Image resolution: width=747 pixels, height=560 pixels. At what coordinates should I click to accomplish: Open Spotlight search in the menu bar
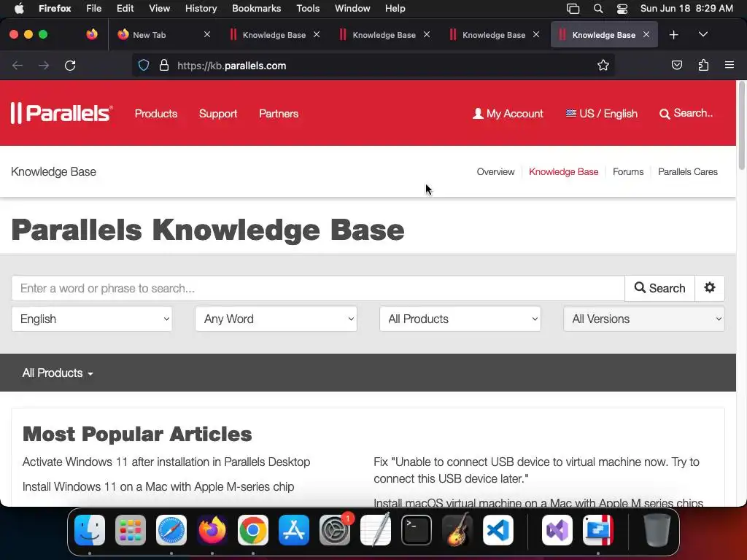[598, 9]
